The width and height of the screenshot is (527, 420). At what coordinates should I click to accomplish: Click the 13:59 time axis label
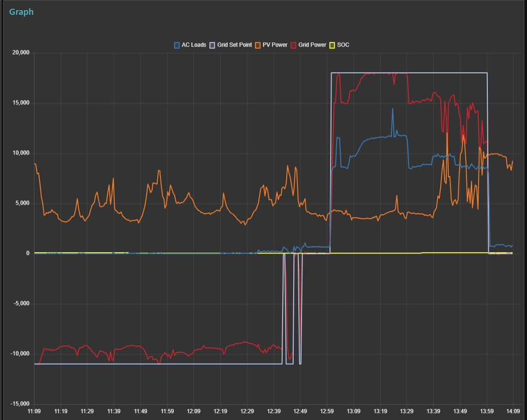pyautogui.click(x=487, y=411)
